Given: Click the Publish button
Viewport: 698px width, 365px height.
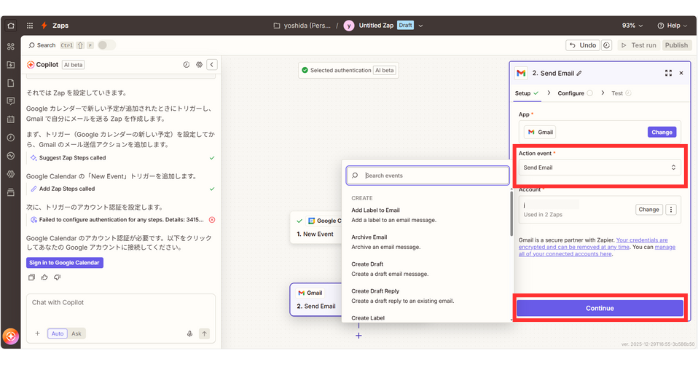Looking at the screenshot, I should 676,45.
